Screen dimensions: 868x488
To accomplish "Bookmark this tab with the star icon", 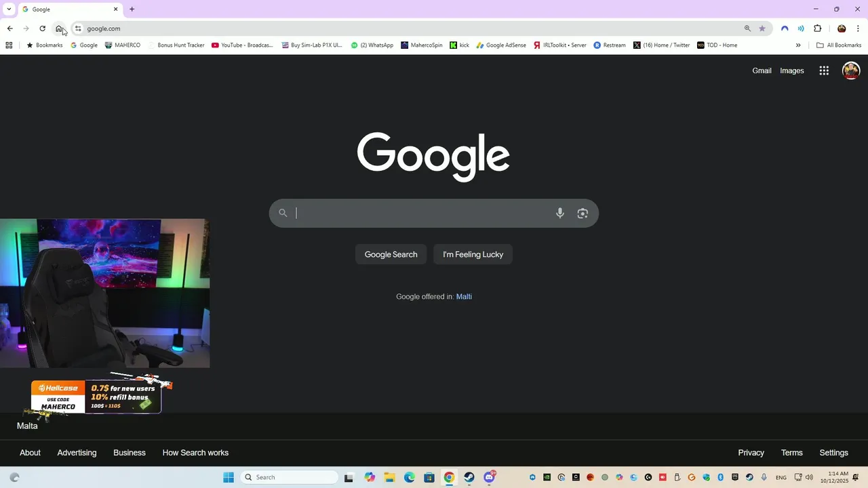I will [762, 28].
